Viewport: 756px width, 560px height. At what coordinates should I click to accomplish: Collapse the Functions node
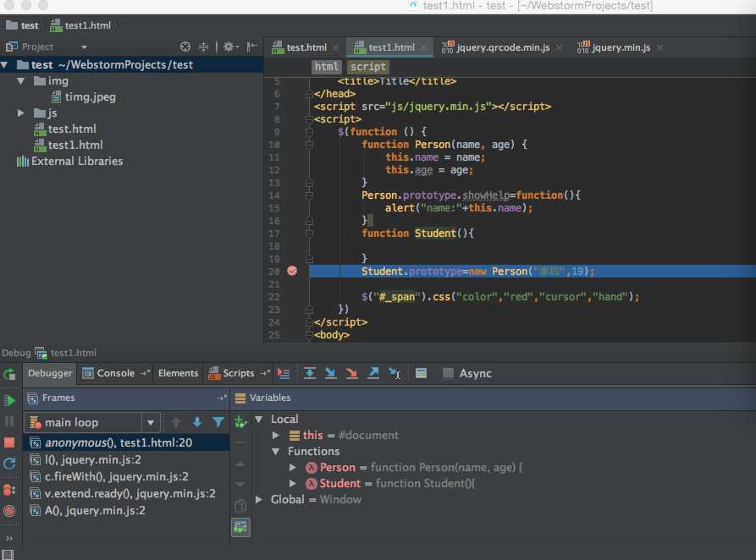tap(276, 452)
